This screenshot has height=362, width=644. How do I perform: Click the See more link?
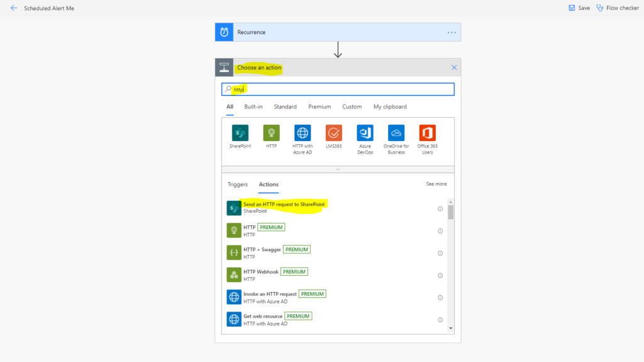436,184
